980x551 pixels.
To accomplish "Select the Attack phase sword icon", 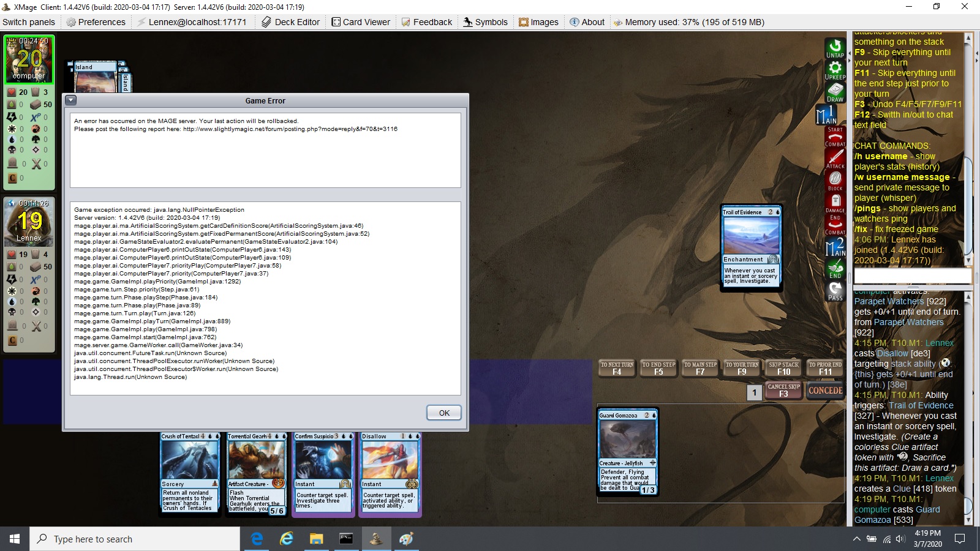I will coord(835,159).
